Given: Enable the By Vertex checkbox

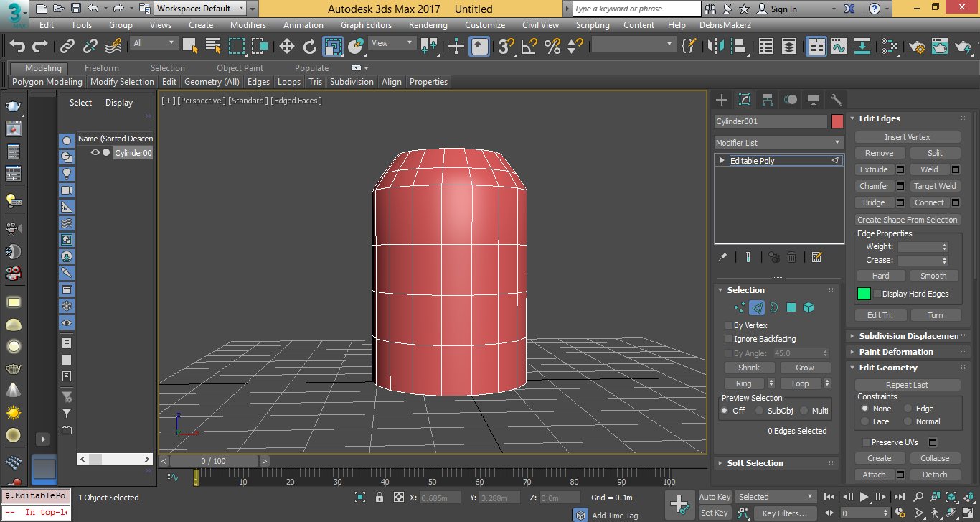Looking at the screenshot, I should pyautogui.click(x=729, y=325).
